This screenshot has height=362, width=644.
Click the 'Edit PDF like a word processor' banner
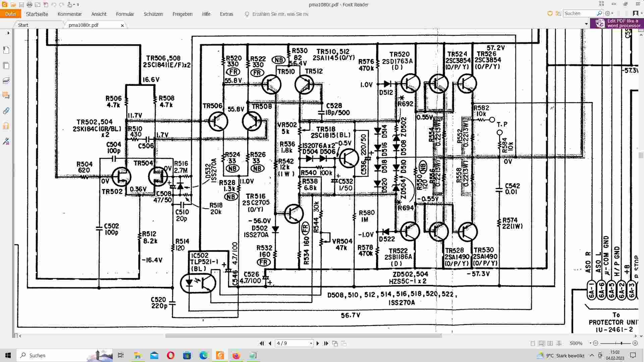pyautogui.click(x=617, y=23)
